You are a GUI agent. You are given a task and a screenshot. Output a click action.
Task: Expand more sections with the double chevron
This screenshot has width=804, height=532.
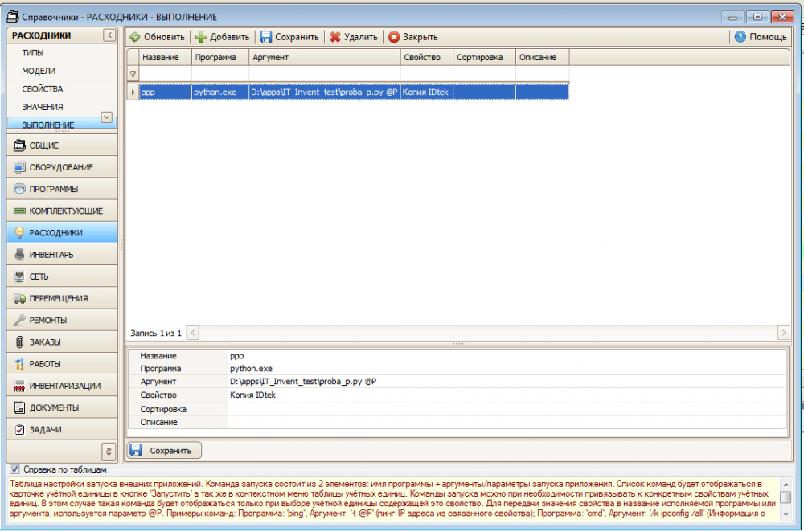(x=109, y=451)
